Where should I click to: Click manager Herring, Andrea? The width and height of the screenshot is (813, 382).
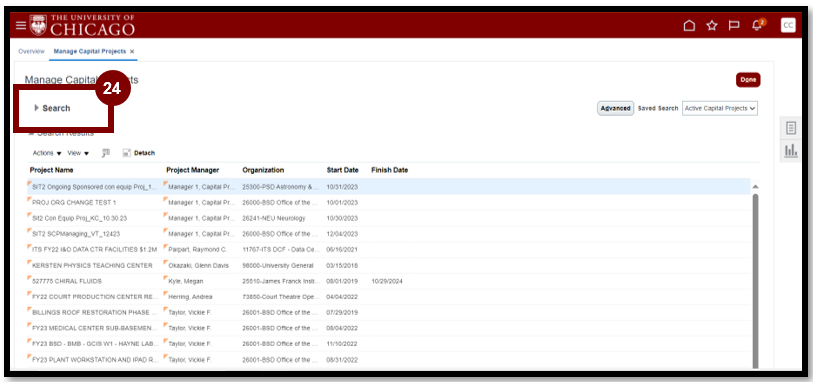tap(190, 297)
